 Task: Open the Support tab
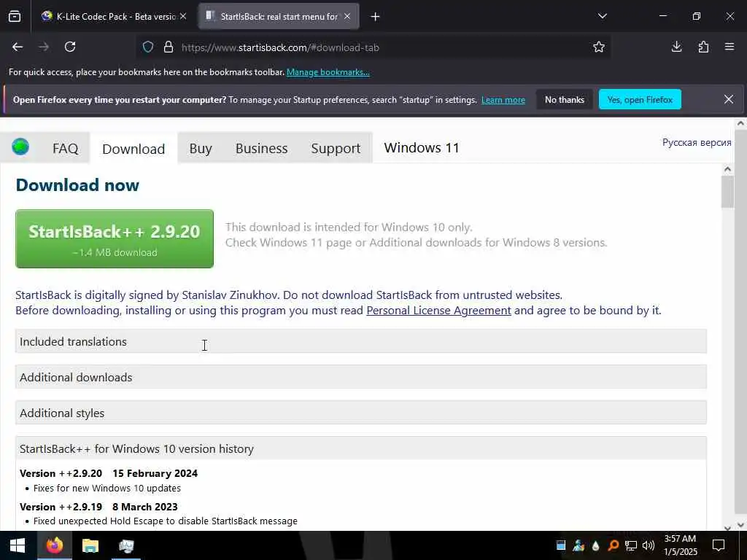(x=336, y=148)
